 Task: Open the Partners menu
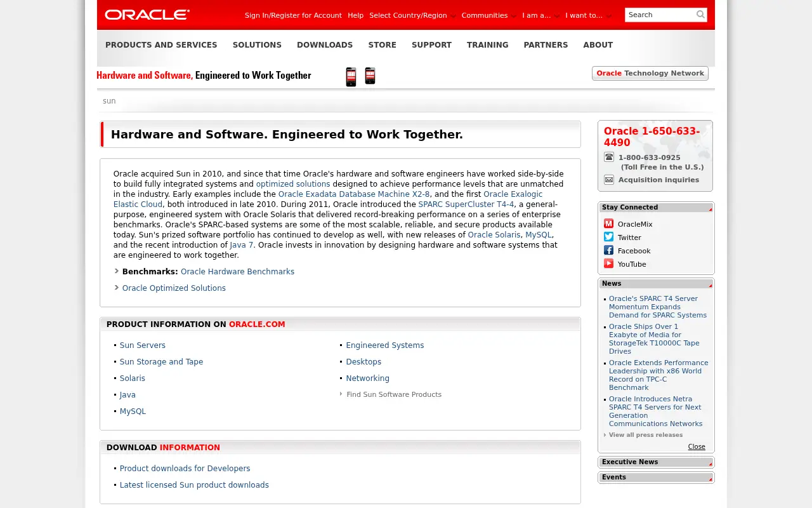pyautogui.click(x=546, y=45)
